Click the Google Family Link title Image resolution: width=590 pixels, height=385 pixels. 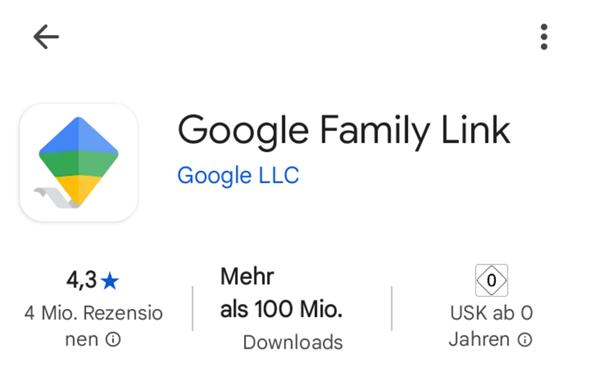pos(344,130)
